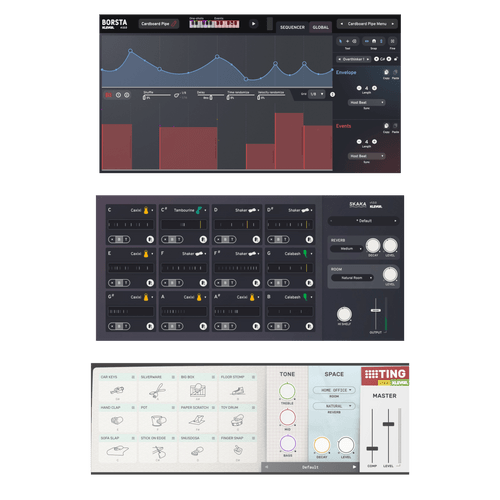This screenshot has width=500, height=500.
Task: Open the Reverb Medium dropdown in Skaka
Action: 346,249
